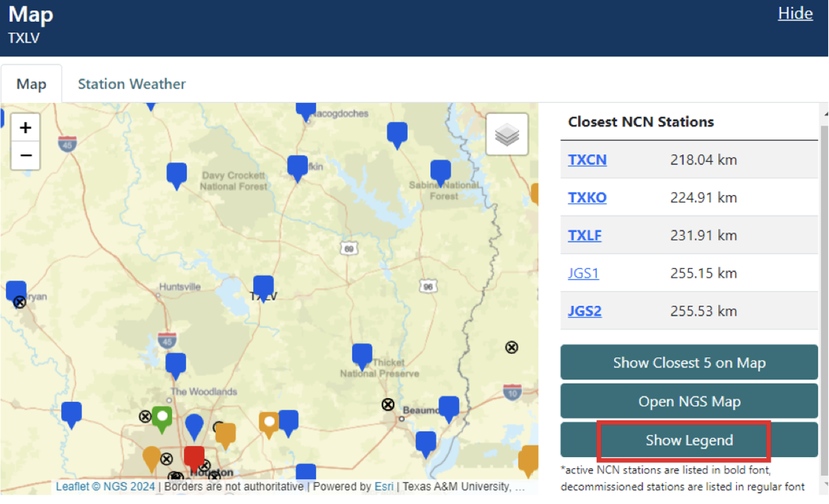
Task: Switch to the Station Weather tab
Action: [132, 84]
